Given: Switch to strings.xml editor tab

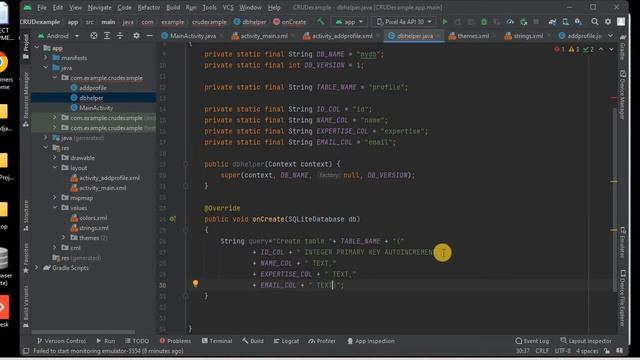Looking at the screenshot, I should click(x=527, y=36).
